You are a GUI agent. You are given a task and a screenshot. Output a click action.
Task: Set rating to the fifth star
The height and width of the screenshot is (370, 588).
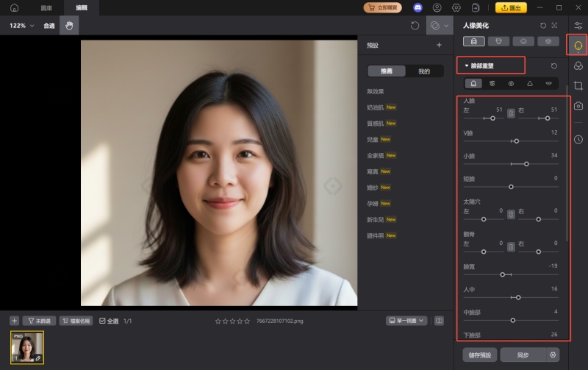[247, 321]
